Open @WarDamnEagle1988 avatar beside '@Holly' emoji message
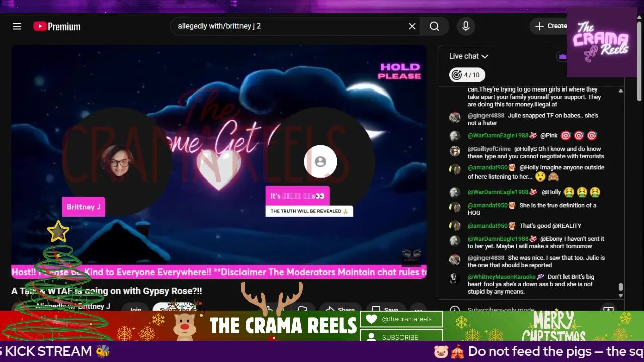644x362 pixels. tap(455, 192)
